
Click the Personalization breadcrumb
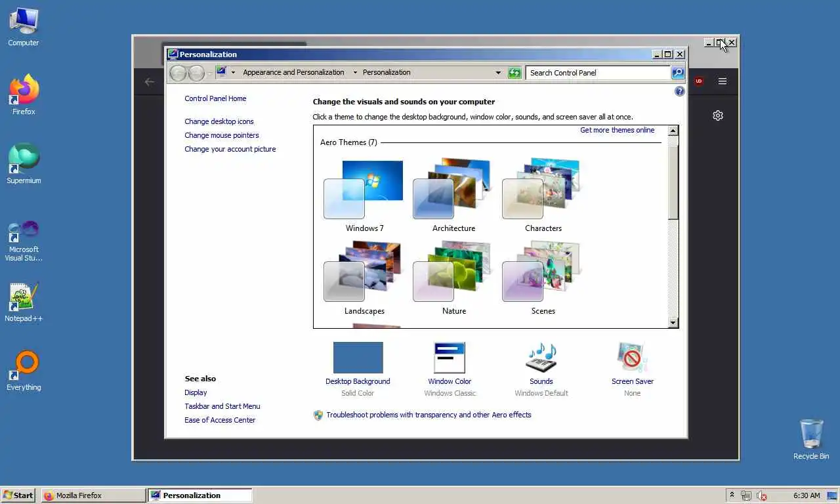coord(387,72)
